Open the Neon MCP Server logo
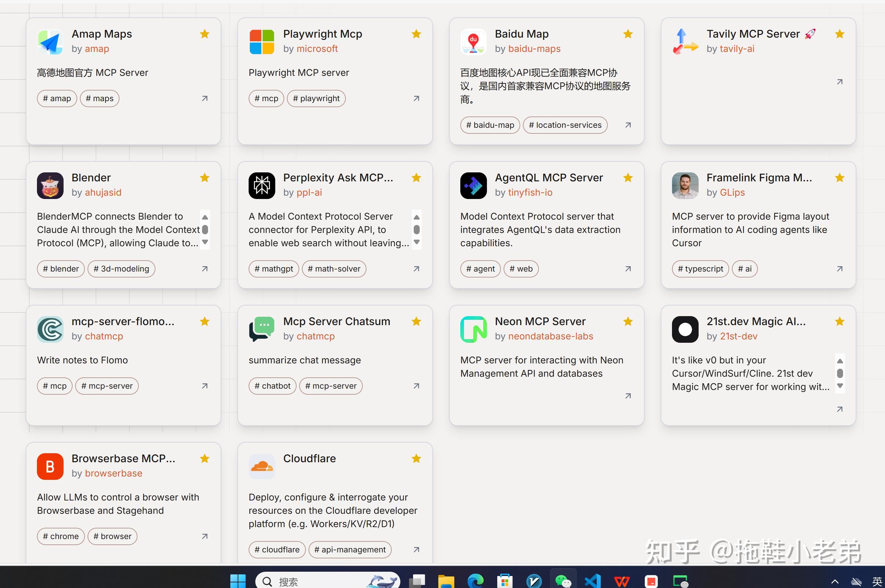 coord(474,329)
